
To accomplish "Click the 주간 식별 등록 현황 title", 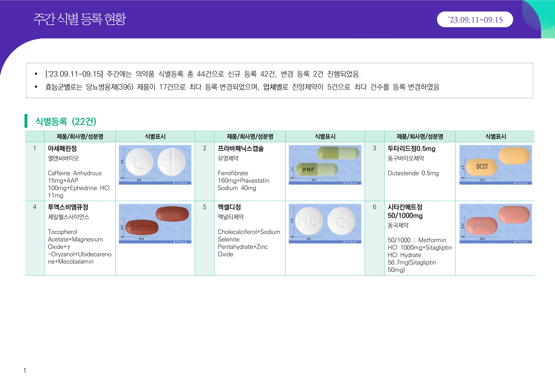I will pyautogui.click(x=80, y=19).
